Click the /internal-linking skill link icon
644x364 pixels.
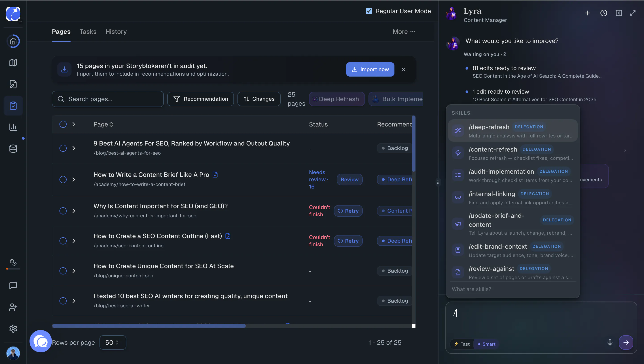coord(458,197)
